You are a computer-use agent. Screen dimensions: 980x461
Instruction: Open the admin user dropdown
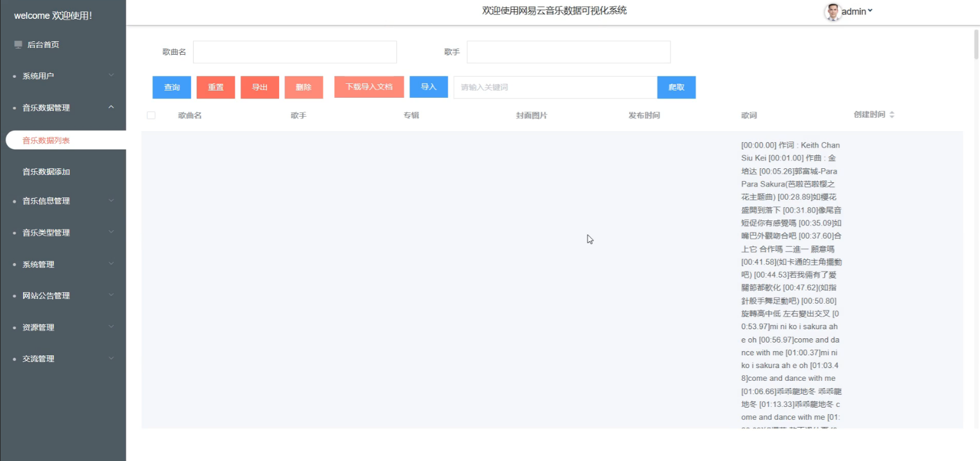pos(857,12)
